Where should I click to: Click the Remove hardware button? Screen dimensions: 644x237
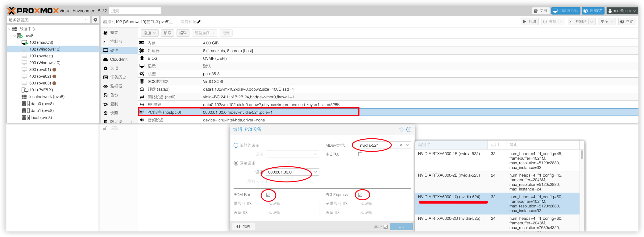point(168,33)
